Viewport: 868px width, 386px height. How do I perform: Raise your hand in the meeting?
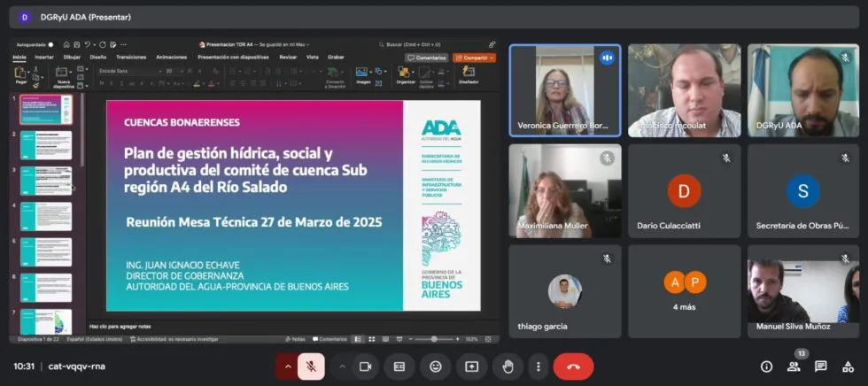508,367
